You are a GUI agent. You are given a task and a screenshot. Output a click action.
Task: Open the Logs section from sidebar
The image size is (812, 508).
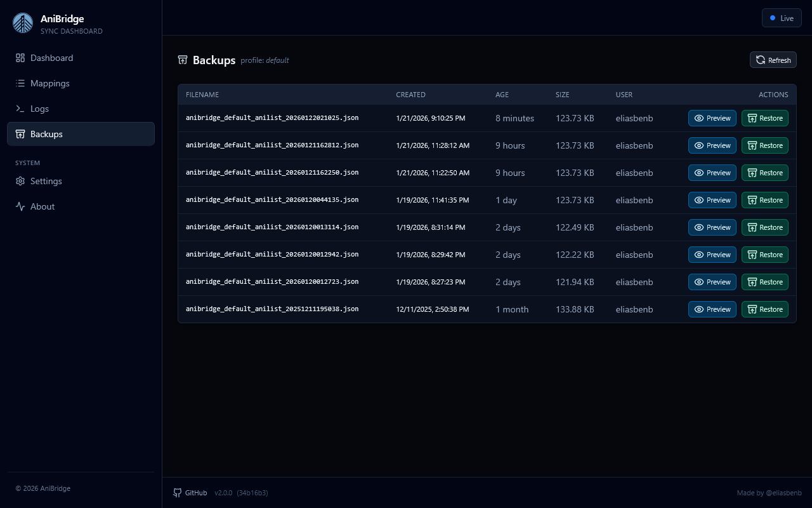point(40,108)
